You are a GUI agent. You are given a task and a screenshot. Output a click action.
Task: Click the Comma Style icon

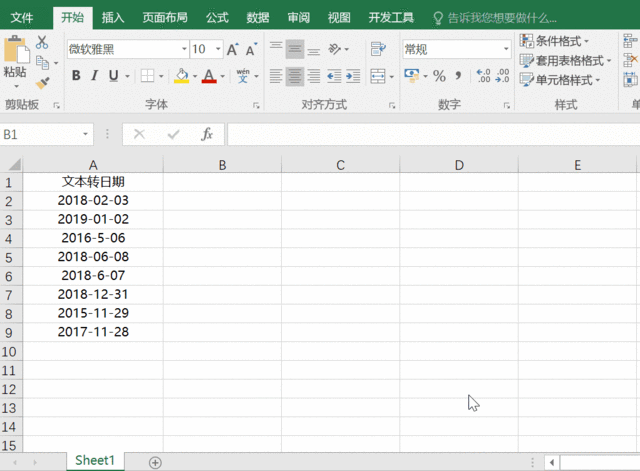tap(458, 76)
